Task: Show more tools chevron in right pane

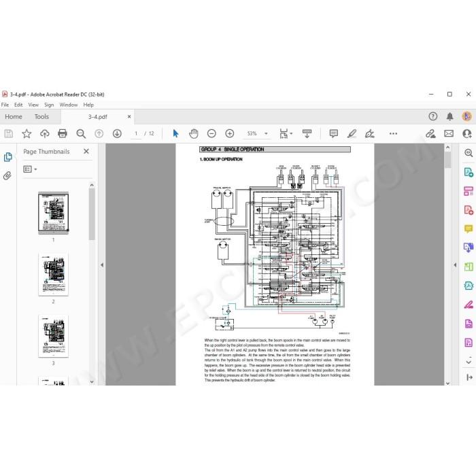Action: pos(469,362)
